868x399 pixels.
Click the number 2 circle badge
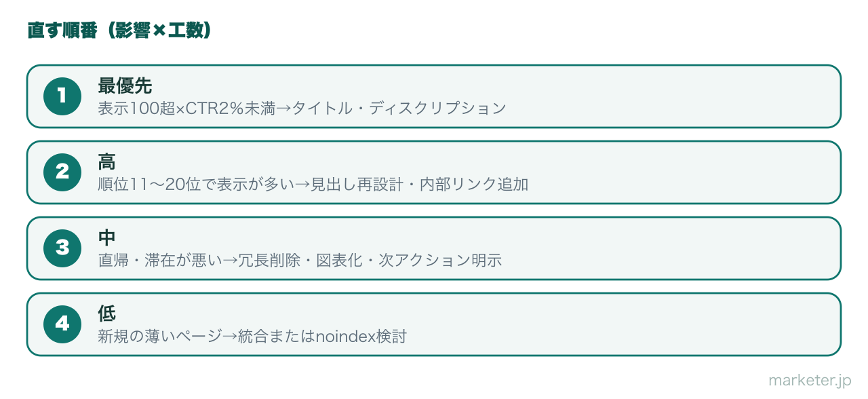[62, 172]
